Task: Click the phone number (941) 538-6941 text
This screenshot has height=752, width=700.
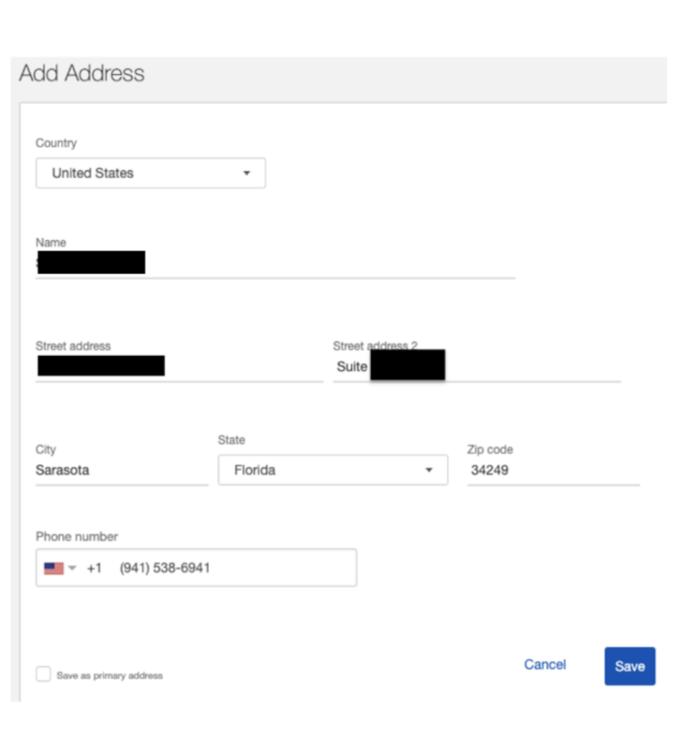Action: point(165,568)
